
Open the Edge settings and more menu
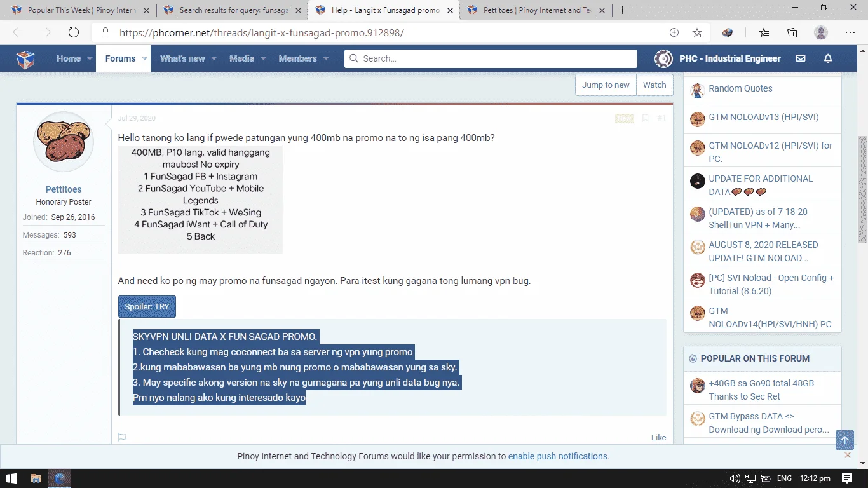pos(850,32)
